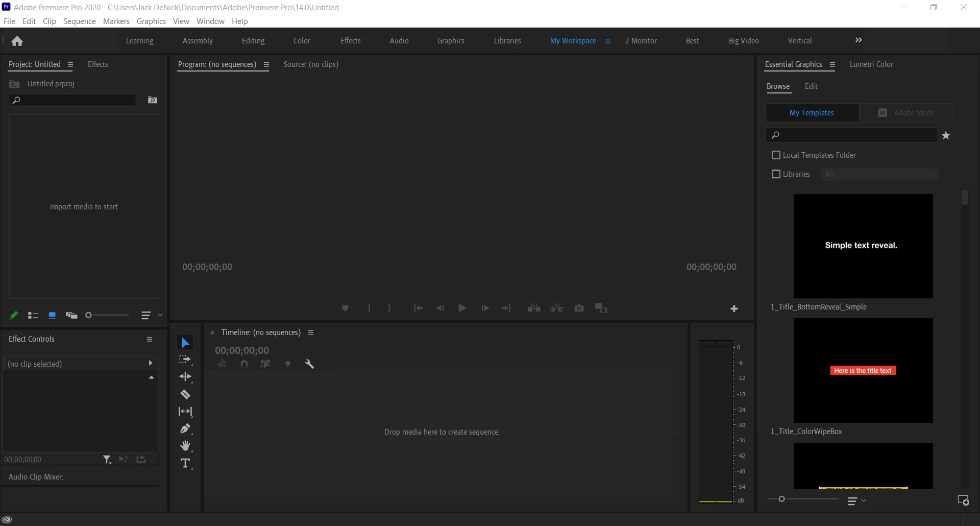The image size is (980, 526).
Task: Pick the Razor tool
Action: tap(185, 394)
